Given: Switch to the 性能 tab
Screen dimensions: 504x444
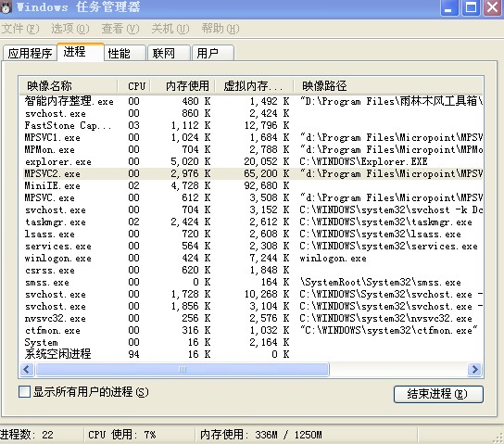Looking at the screenshot, I should point(125,53).
